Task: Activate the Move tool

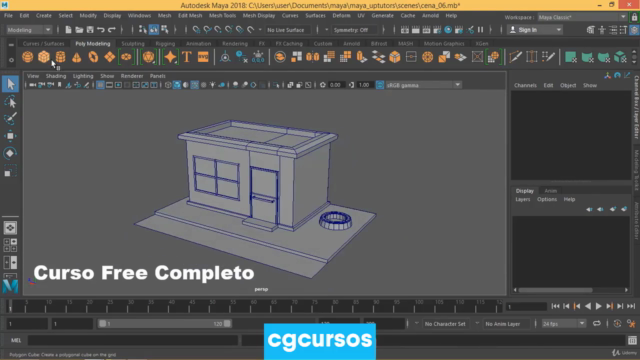Action: [x=10, y=136]
